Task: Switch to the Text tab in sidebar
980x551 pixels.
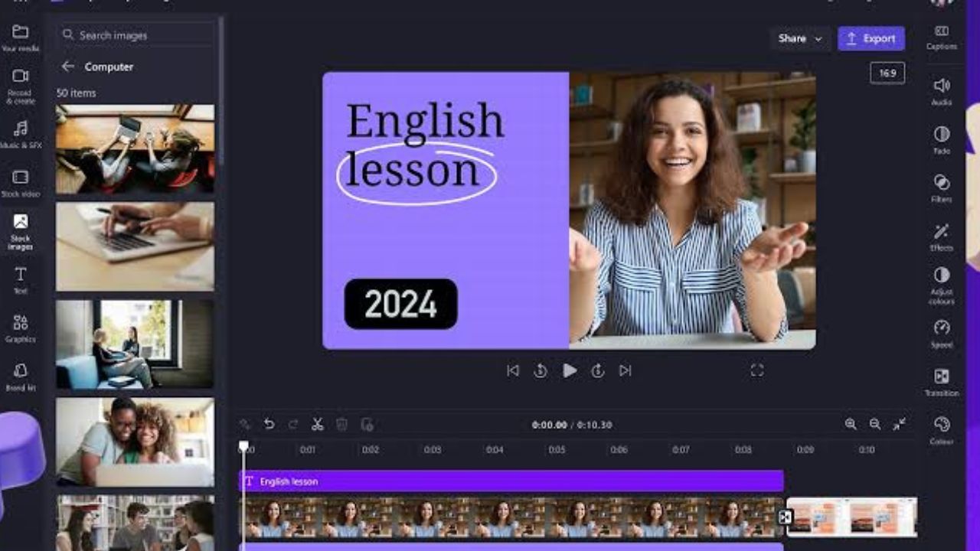Action: pos(21,279)
